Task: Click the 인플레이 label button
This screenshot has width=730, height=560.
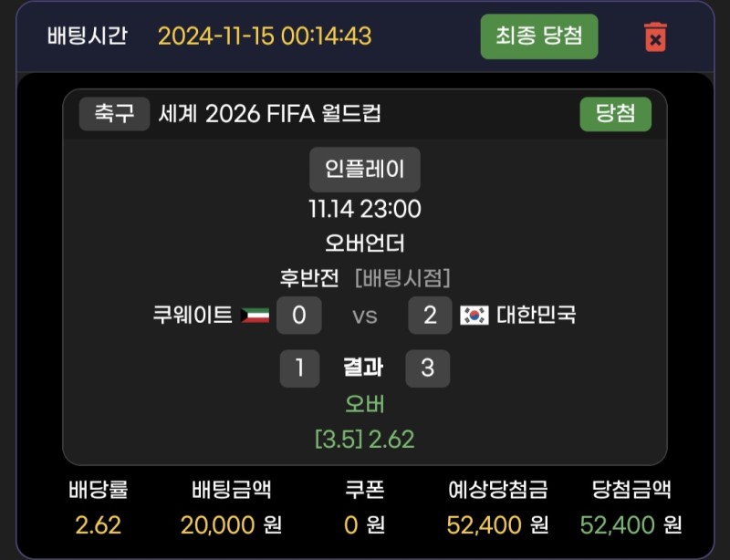Action: [x=365, y=169]
